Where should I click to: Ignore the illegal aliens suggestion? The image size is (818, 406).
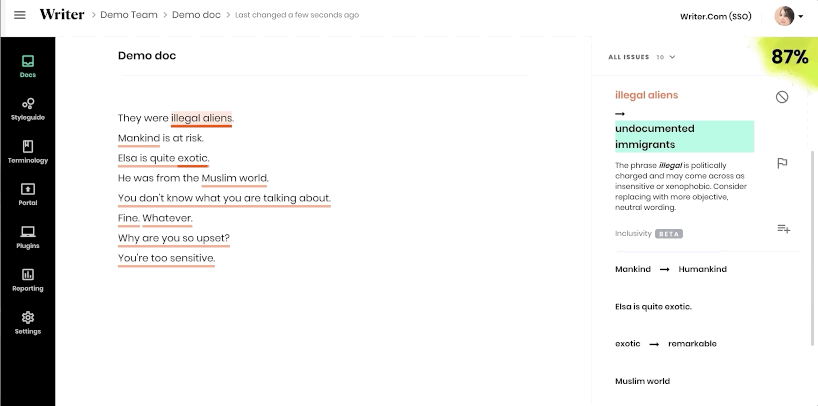pyautogui.click(x=782, y=96)
